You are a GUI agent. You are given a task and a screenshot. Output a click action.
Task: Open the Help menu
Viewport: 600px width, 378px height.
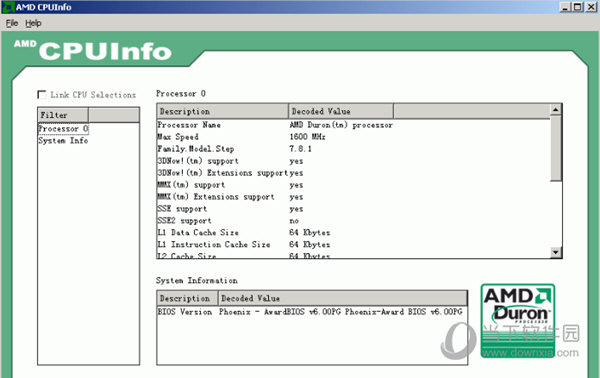33,23
